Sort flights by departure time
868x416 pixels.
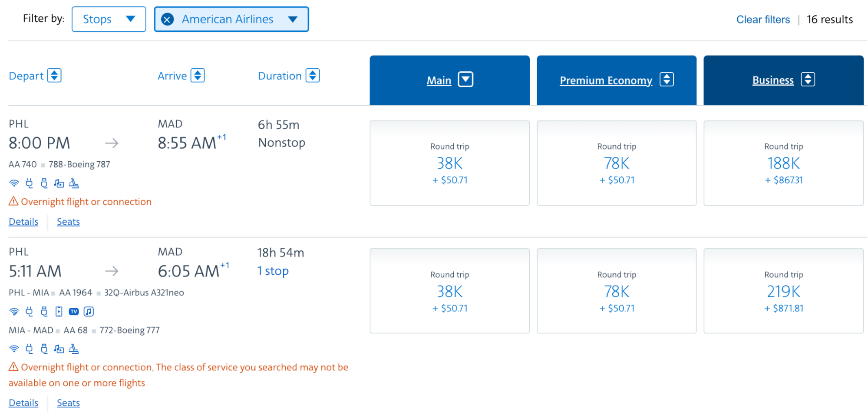(54, 76)
